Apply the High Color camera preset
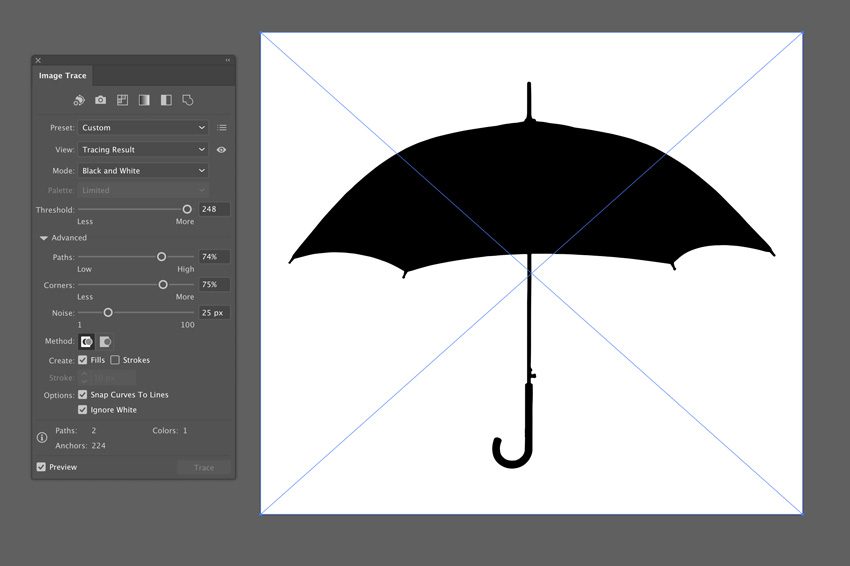850x566 pixels. pos(101,100)
